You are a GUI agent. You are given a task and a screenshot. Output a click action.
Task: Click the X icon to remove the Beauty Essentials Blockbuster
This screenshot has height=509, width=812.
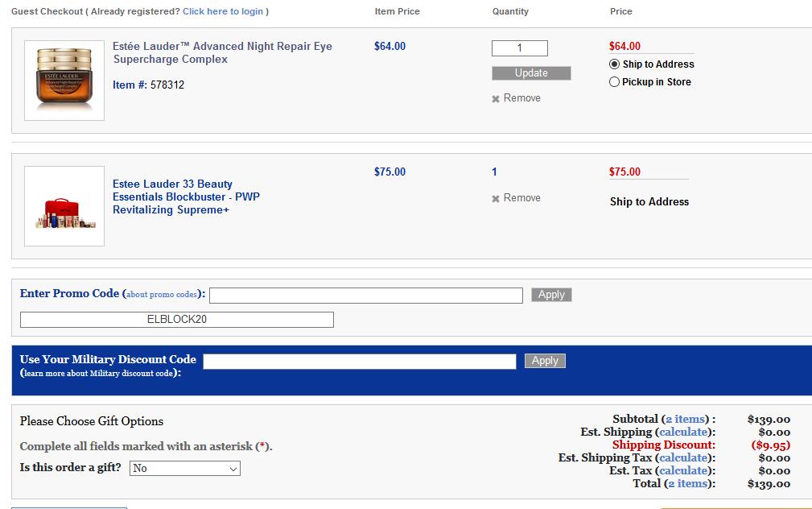click(496, 198)
